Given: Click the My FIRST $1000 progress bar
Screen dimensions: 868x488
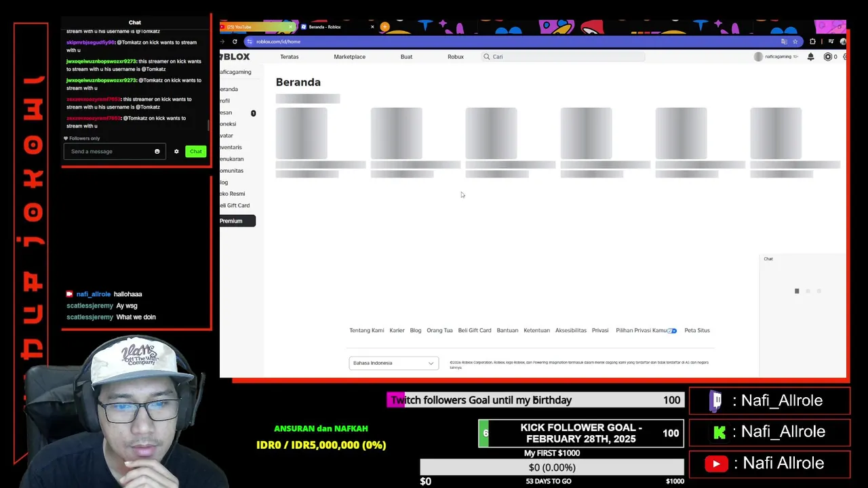Looking at the screenshot, I should 552,468.
